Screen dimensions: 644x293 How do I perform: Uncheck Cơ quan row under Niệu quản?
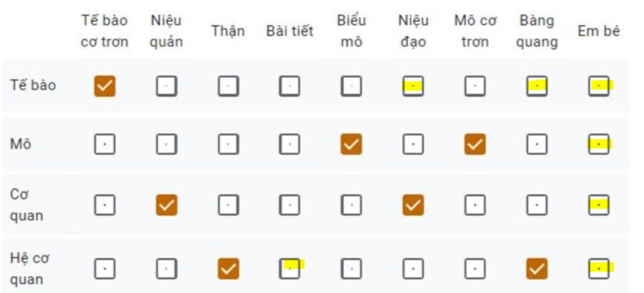166,205
